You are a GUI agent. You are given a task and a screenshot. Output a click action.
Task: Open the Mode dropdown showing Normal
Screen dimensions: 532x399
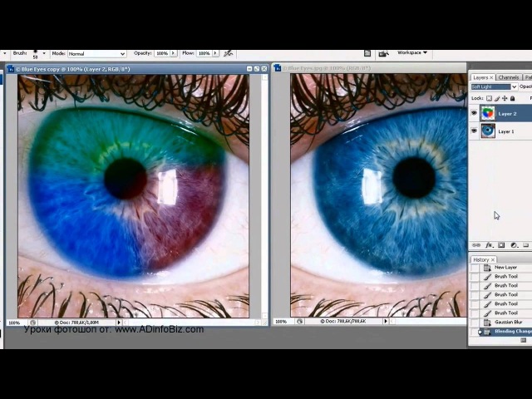97,54
